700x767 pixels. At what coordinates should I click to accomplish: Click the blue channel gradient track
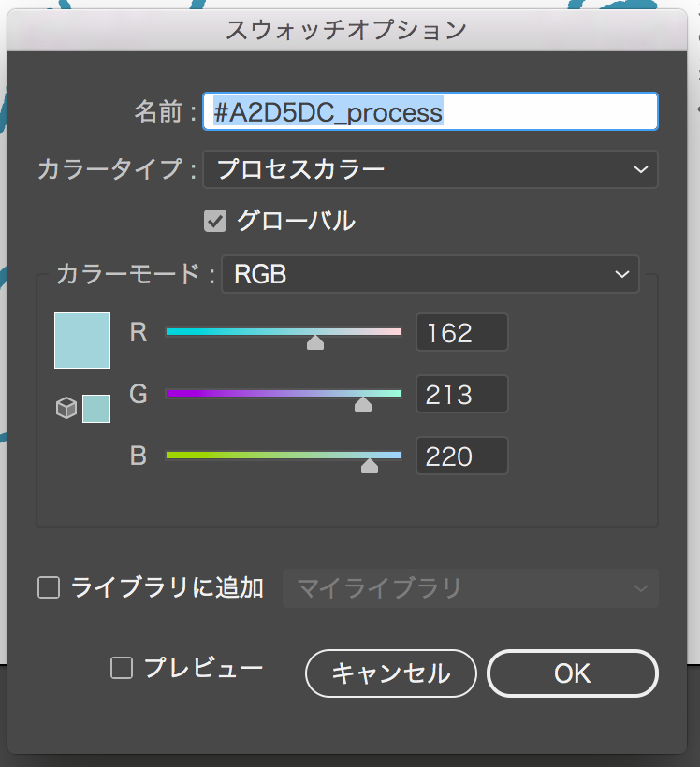284,455
